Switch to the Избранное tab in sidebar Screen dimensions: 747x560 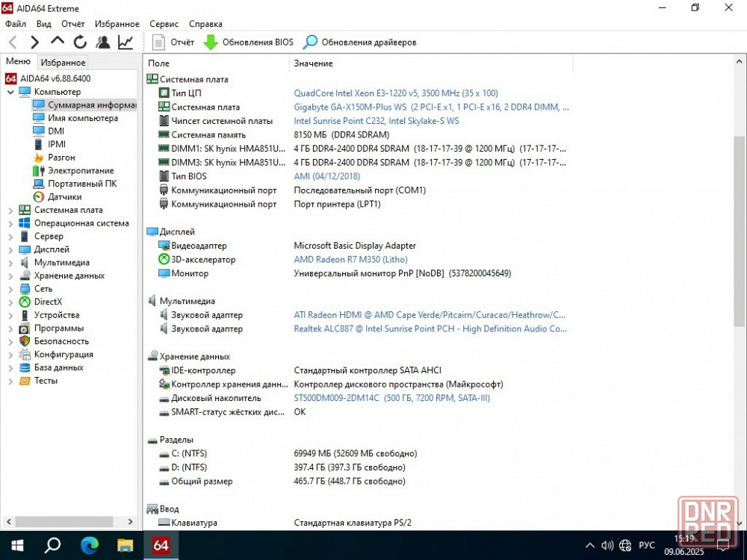point(63,63)
